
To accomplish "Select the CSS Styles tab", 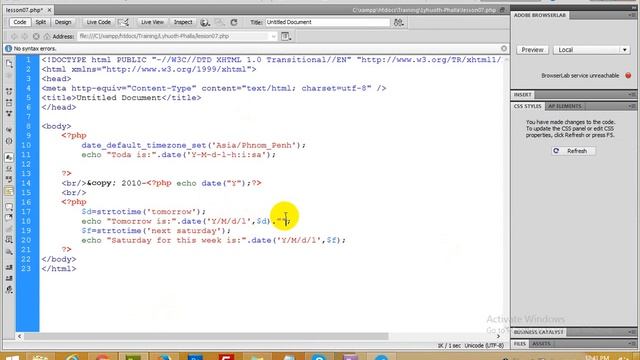I will (527, 106).
